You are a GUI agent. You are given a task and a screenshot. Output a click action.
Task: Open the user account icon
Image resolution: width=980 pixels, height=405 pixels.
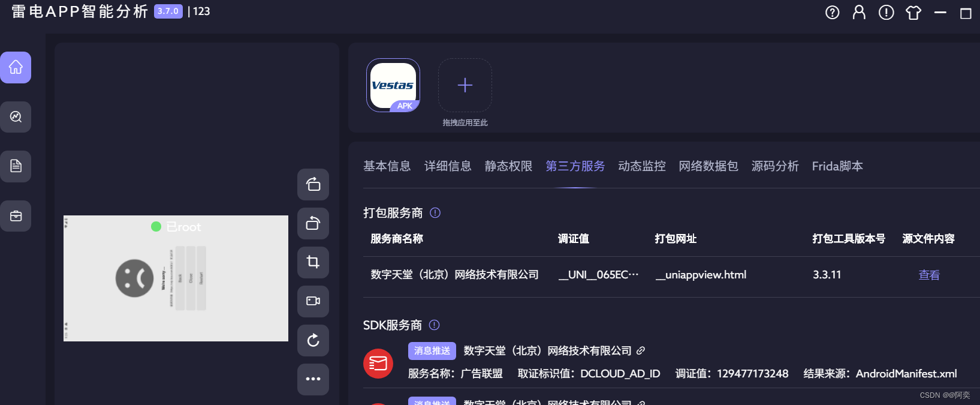(859, 13)
